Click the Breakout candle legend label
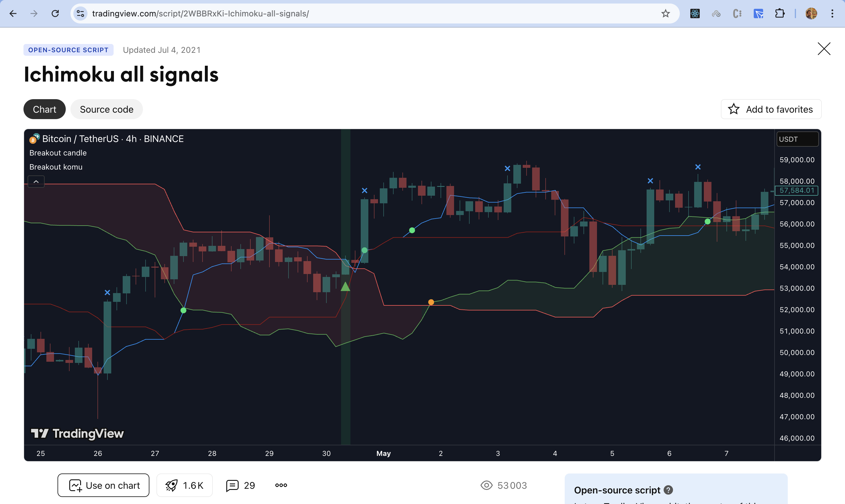Image resolution: width=845 pixels, height=504 pixels. [x=58, y=153]
